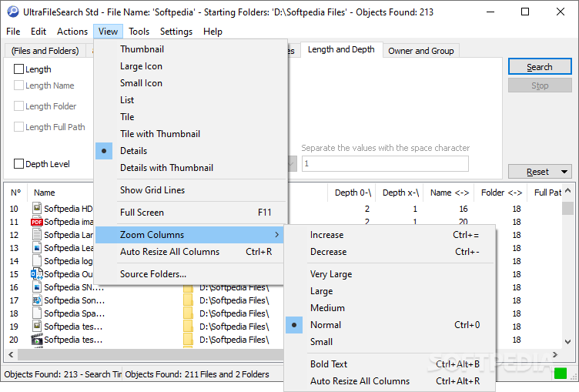This screenshot has height=392, width=579.
Task: Click the video clapboard icon in row 20
Action: [37, 340]
